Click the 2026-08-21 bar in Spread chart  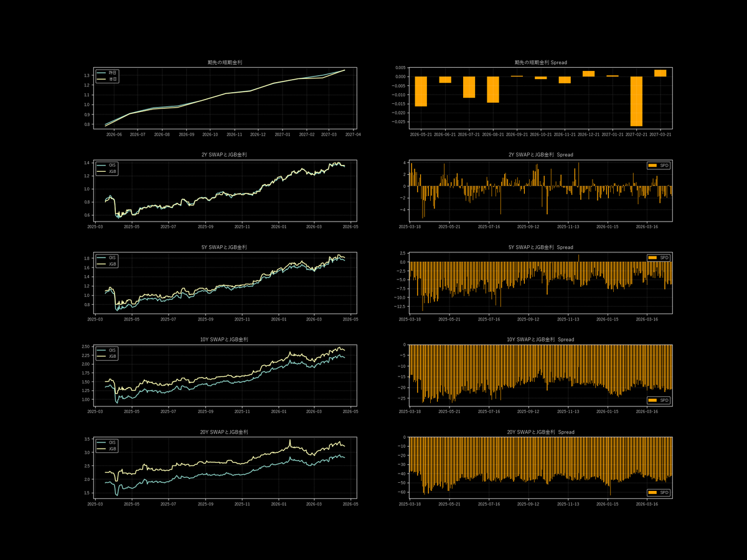tap(493, 90)
